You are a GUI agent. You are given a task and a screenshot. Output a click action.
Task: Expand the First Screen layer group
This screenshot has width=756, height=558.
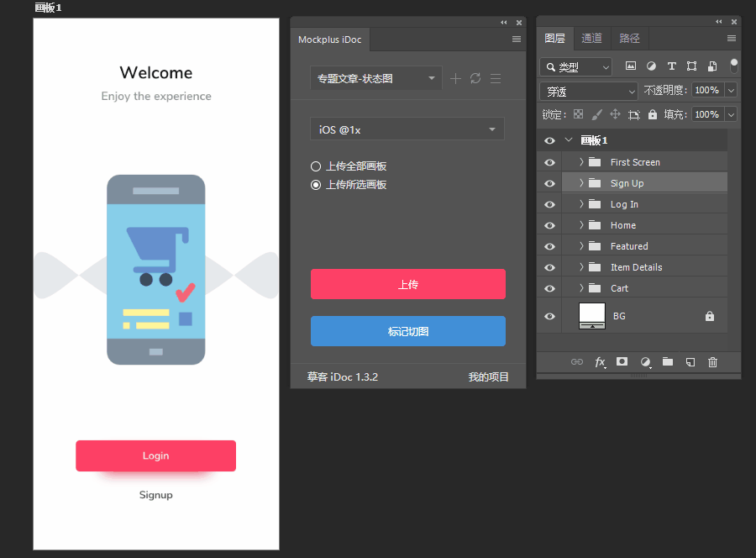[x=581, y=162]
